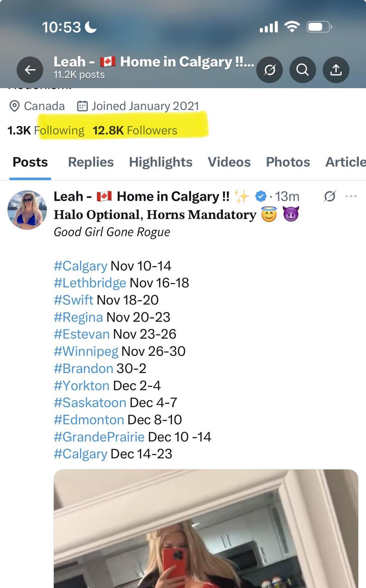Tap the Canada location pin icon
Image resolution: width=366 pixels, height=588 pixels.
14,106
